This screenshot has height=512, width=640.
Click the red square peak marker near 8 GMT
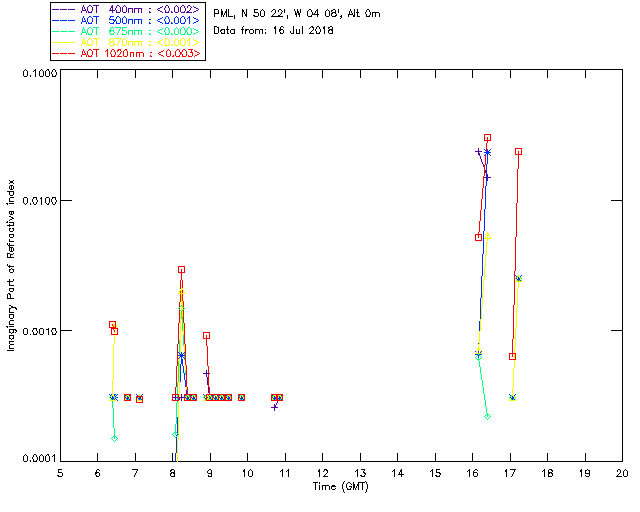182,269
